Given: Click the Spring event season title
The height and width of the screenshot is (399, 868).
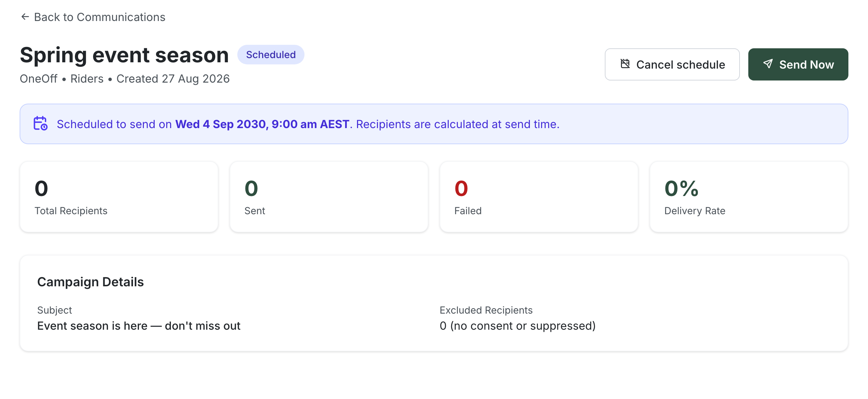Looking at the screenshot, I should point(124,55).
